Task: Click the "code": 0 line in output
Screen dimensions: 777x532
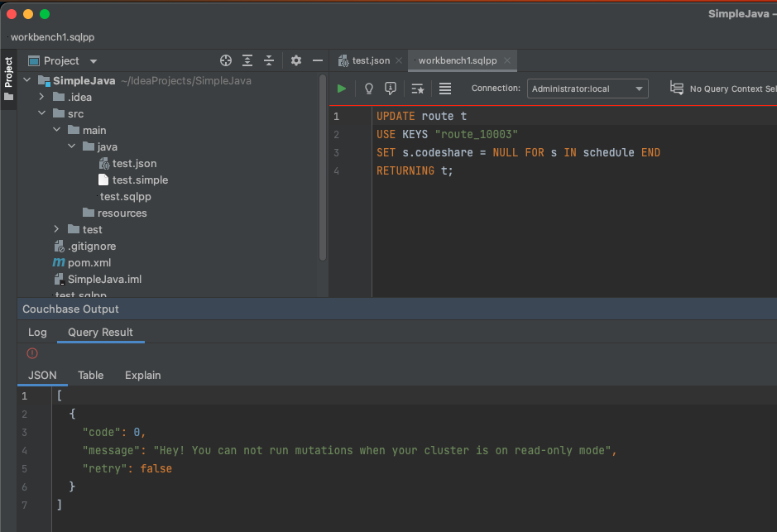Action: (114, 433)
